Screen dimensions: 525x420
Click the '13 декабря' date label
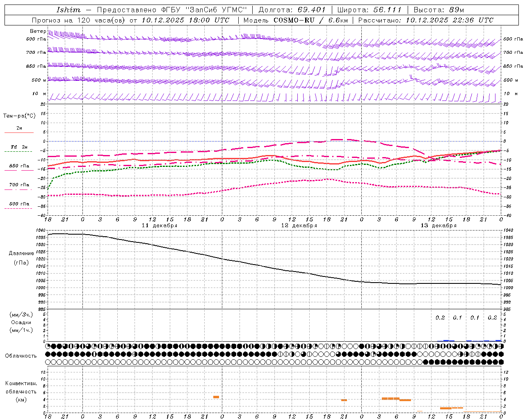[438, 226]
